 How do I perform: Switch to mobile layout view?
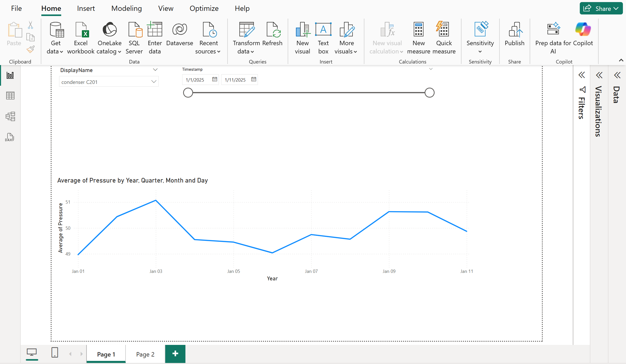54,353
